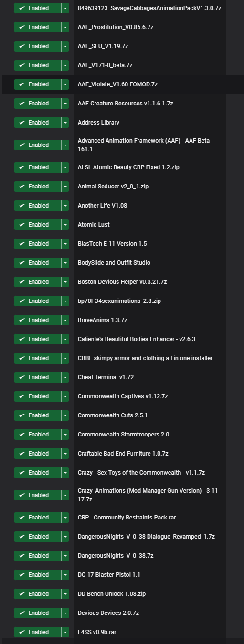The image size is (244, 644).
Task: Toggle Enabled button for Address Library
Action: [37, 123]
